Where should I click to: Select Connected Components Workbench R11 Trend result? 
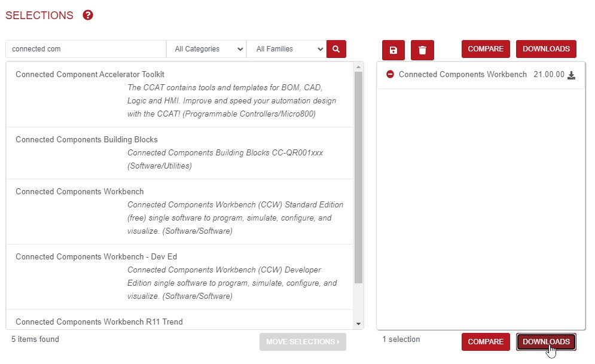pyautogui.click(x=99, y=322)
